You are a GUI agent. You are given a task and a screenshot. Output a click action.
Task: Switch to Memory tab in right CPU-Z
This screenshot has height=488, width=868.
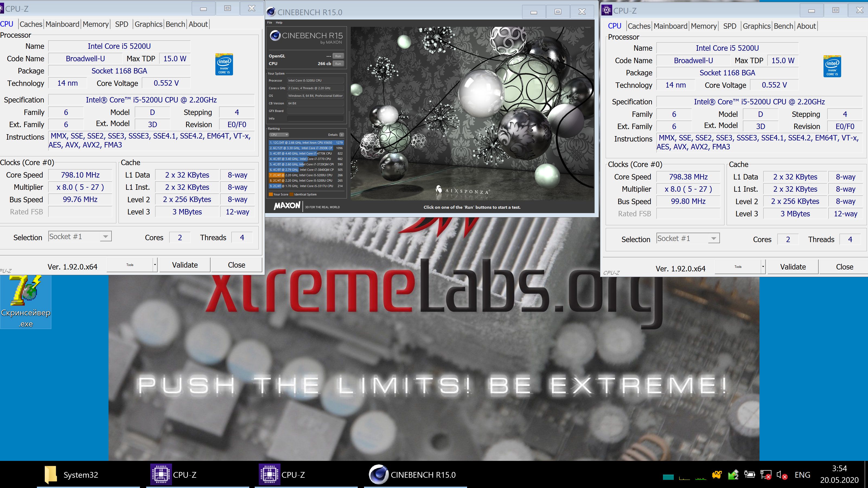(704, 26)
